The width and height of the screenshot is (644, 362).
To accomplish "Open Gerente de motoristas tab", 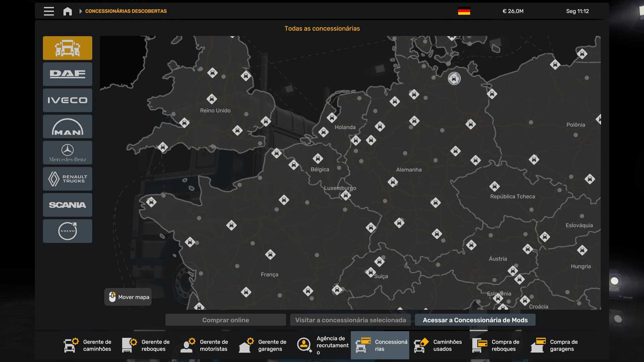I will [205, 345].
